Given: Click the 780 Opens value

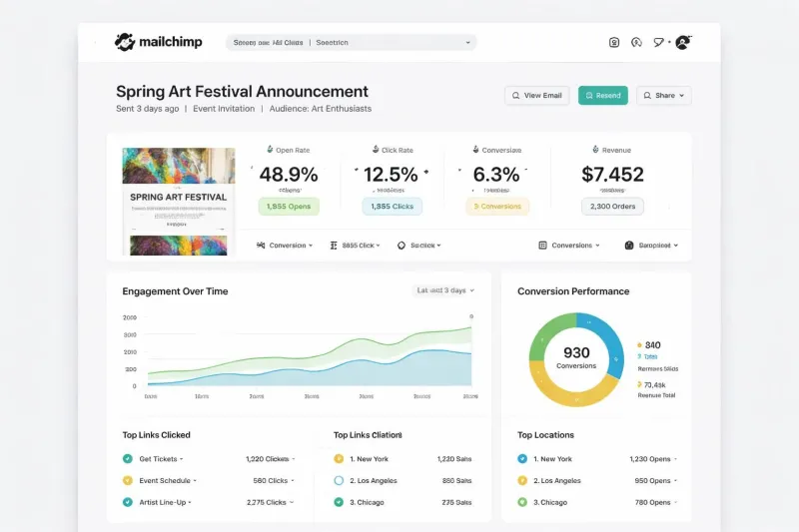Looking at the screenshot, I should point(652,502).
